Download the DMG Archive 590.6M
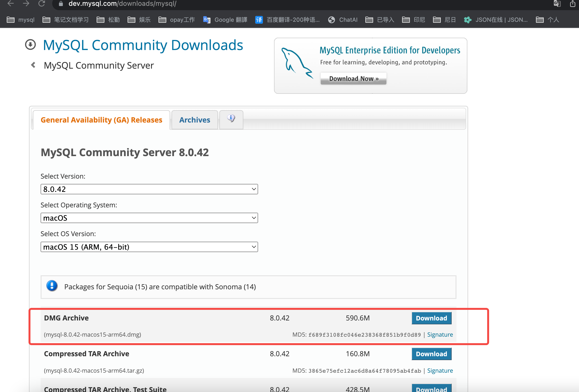The height and width of the screenshot is (392, 579). pos(431,318)
